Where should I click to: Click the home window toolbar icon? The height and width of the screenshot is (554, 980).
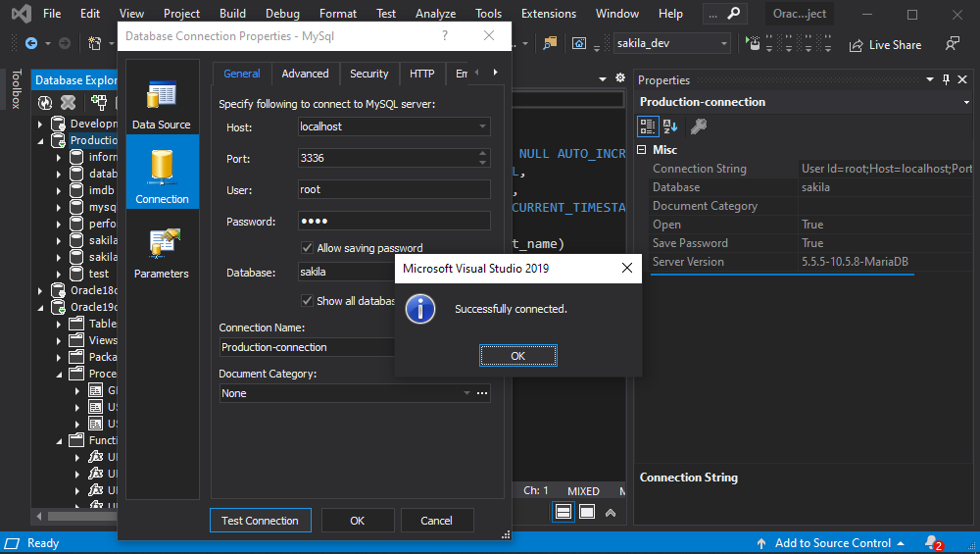point(579,43)
